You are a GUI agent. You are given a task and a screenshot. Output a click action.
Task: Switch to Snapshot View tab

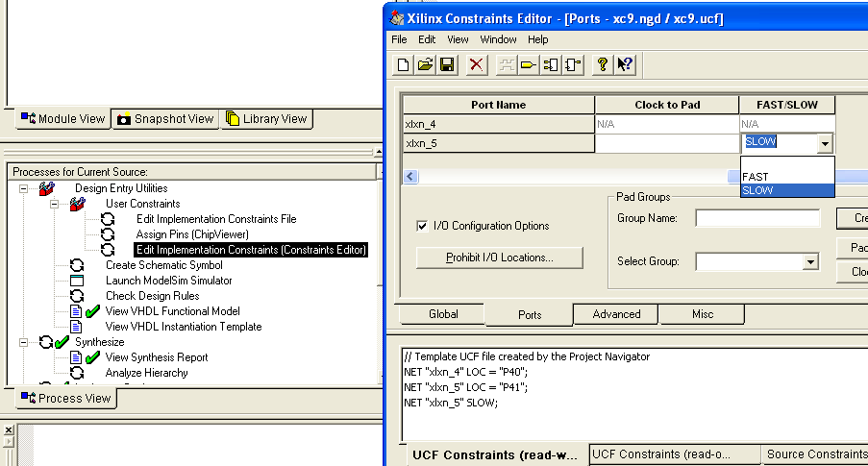click(x=165, y=119)
